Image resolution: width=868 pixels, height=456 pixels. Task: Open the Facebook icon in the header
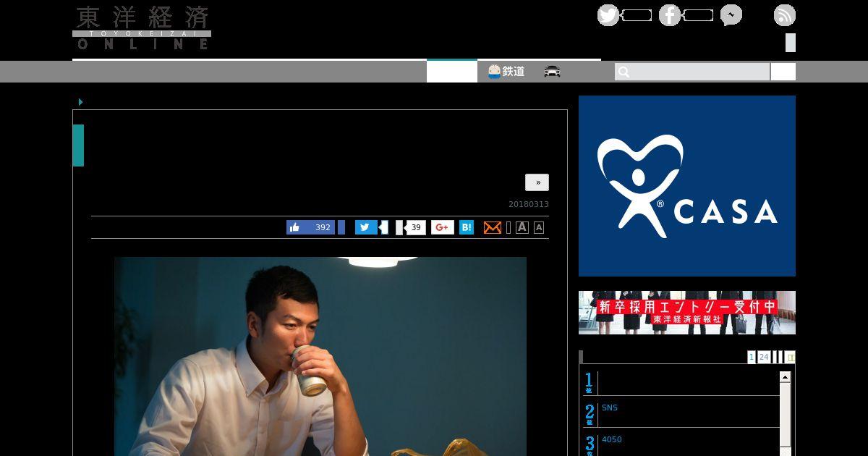670,15
